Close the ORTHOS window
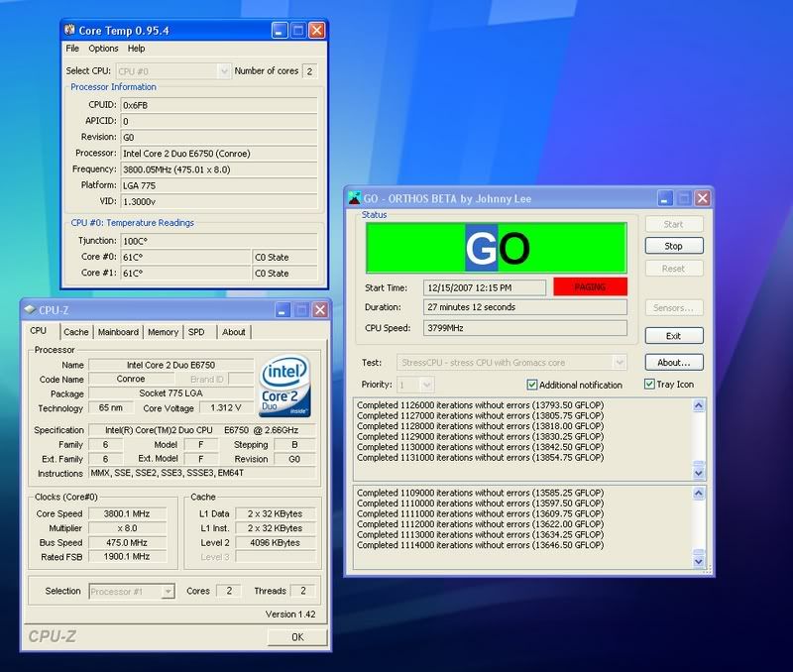Screen dimensions: 793x672 click(704, 198)
